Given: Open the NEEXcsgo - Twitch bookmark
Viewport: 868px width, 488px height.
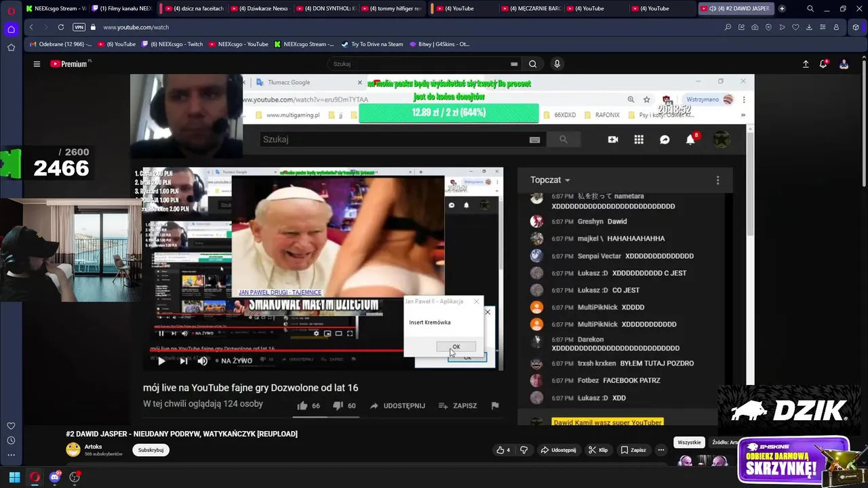Looking at the screenshot, I should click(172, 44).
